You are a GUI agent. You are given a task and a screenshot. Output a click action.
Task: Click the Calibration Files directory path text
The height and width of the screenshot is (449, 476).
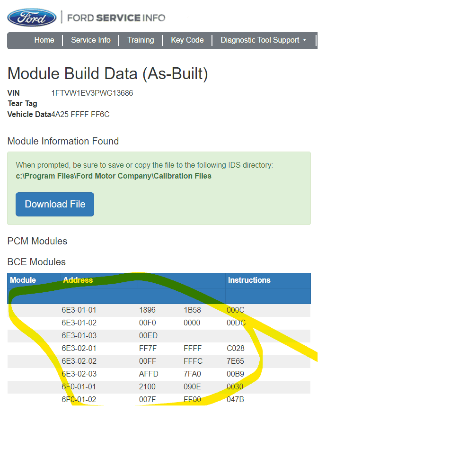click(114, 176)
